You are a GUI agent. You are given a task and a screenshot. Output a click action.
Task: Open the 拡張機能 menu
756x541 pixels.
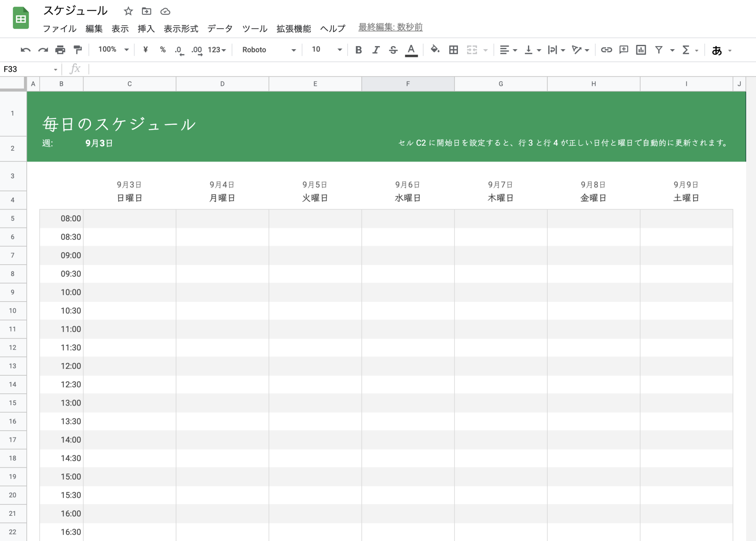point(294,29)
